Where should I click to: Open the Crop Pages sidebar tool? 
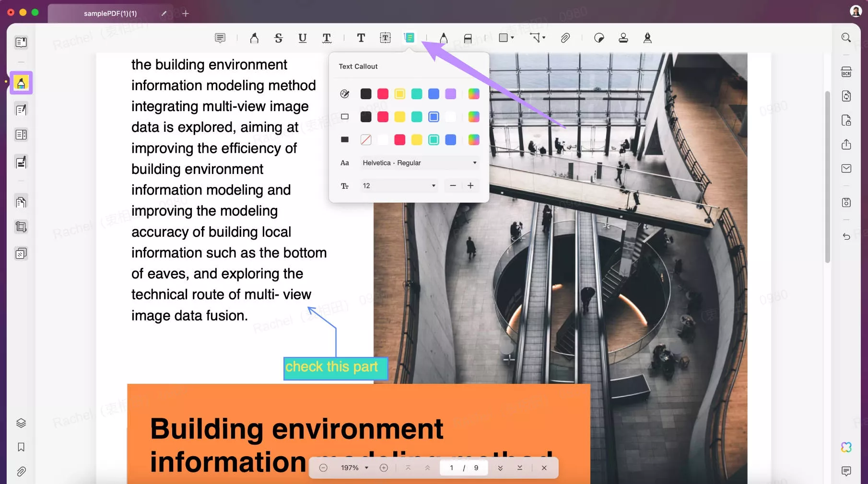tap(21, 227)
